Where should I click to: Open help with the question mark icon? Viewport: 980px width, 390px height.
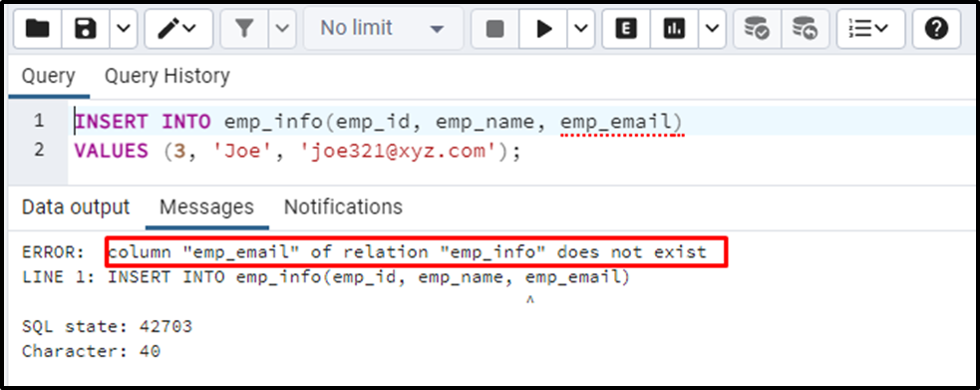tap(935, 29)
